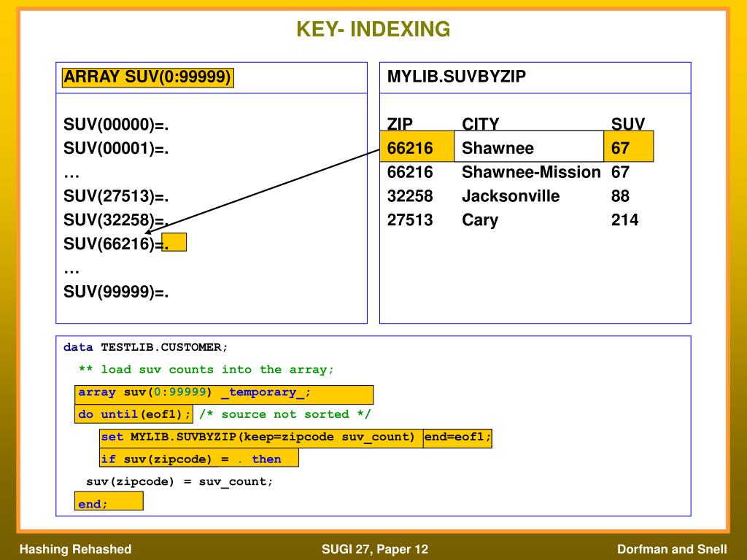Click the suv(zipcode) = suv_count; assignment line
Screen dimensions: 747x560
pyautogui.click(x=179, y=481)
